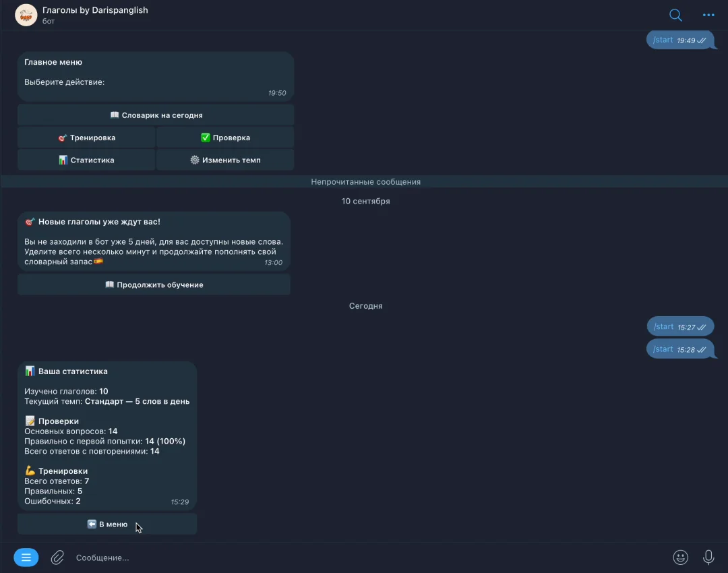Attach a file with the paperclip icon
The image size is (728, 573).
(57, 557)
